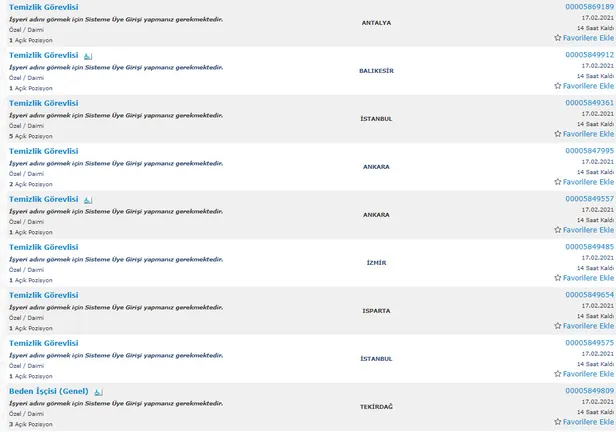
Task: Open the Temizlik Görevlisi listing for Isparta
Action: (x=43, y=295)
